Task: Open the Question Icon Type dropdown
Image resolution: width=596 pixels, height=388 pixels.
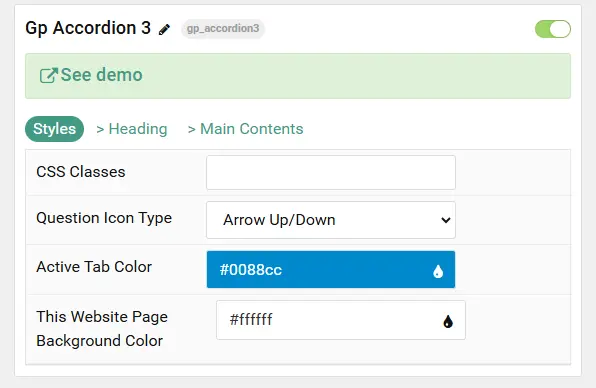Action: pyautogui.click(x=331, y=220)
